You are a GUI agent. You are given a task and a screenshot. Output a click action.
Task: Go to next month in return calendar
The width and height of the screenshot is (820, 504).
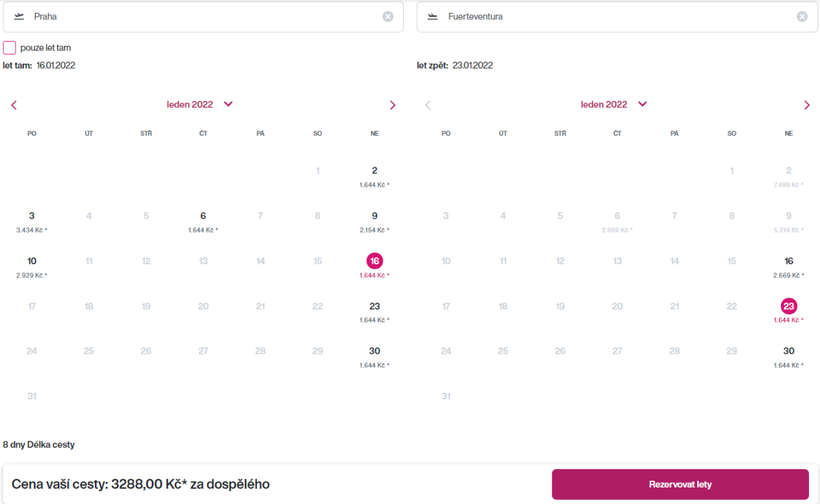(806, 105)
